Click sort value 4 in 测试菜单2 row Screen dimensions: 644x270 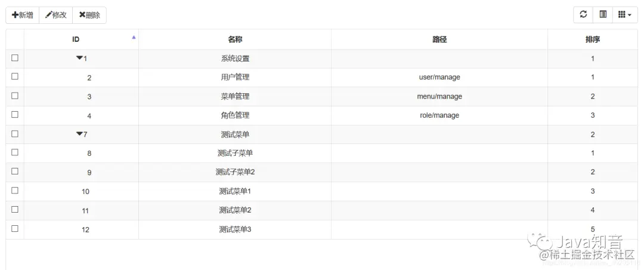(x=593, y=210)
